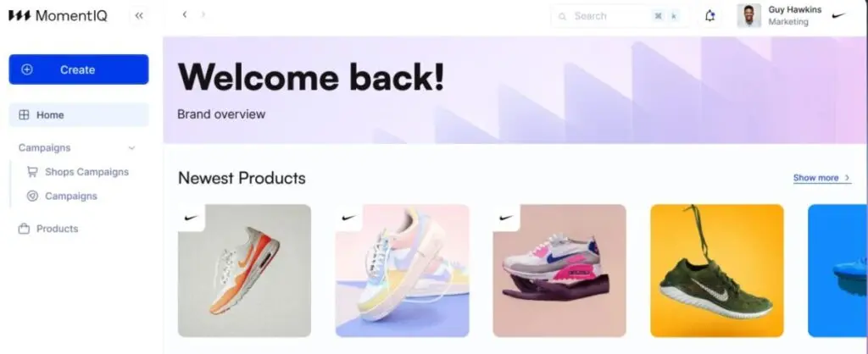Open the notifications bell

coord(709,16)
